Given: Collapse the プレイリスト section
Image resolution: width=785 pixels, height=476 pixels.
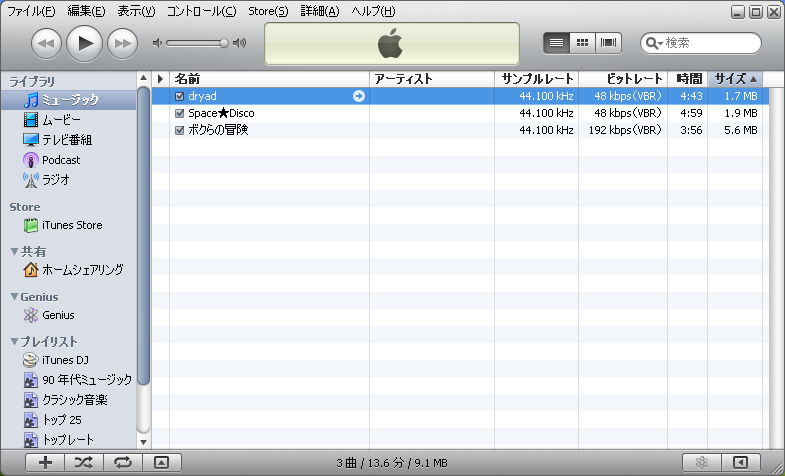Looking at the screenshot, I should [14, 342].
